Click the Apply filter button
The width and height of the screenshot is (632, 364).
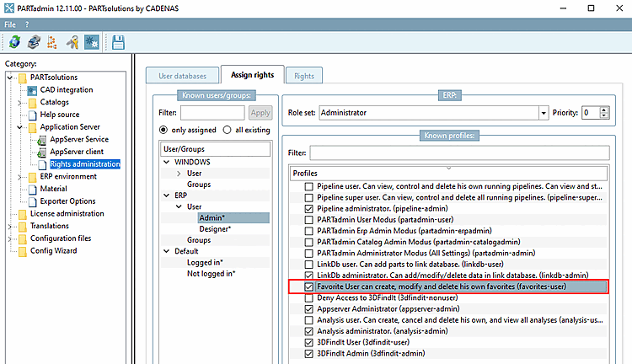(x=260, y=113)
